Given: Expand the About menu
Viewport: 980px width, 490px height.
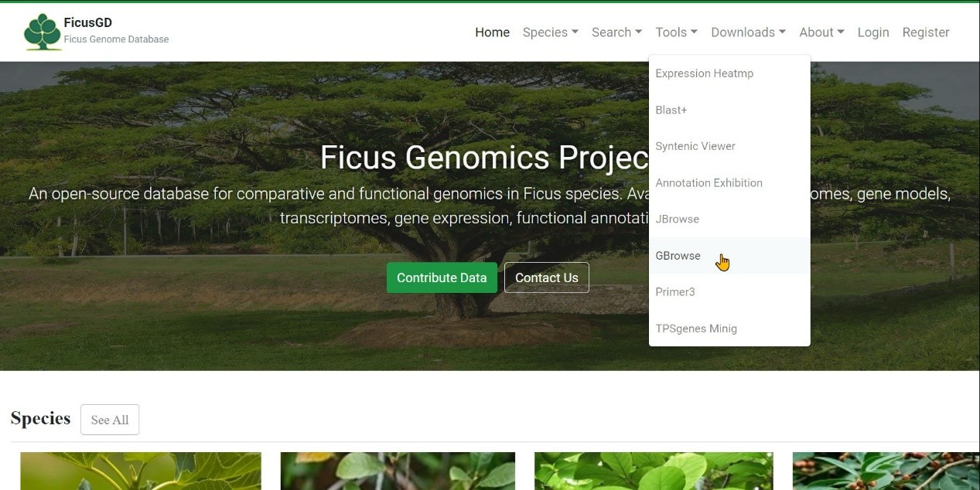Looking at the screenshot, I should tap(821, 32).
